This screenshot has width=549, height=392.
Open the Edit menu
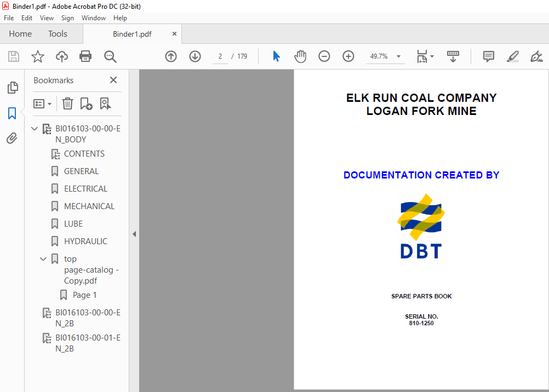point(27,18)
